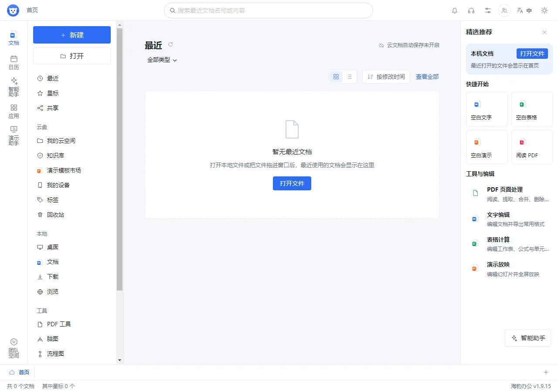Switch the interface language icon
Screen dimensions: 558x392
tap(524, 10)
